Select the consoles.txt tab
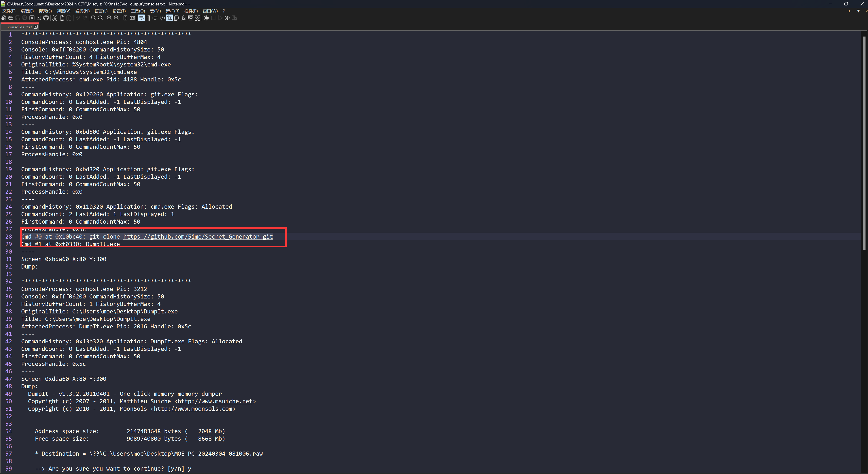Image resolution: width=868 pixels, height=474 pixels. (19, 27)
